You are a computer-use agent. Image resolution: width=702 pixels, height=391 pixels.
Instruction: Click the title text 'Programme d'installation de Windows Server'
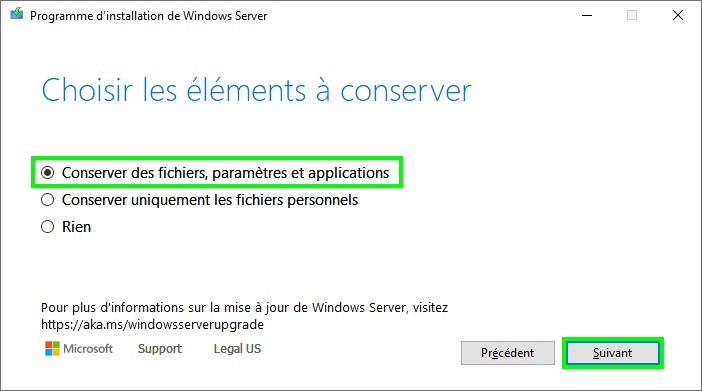tap(149, 16)
